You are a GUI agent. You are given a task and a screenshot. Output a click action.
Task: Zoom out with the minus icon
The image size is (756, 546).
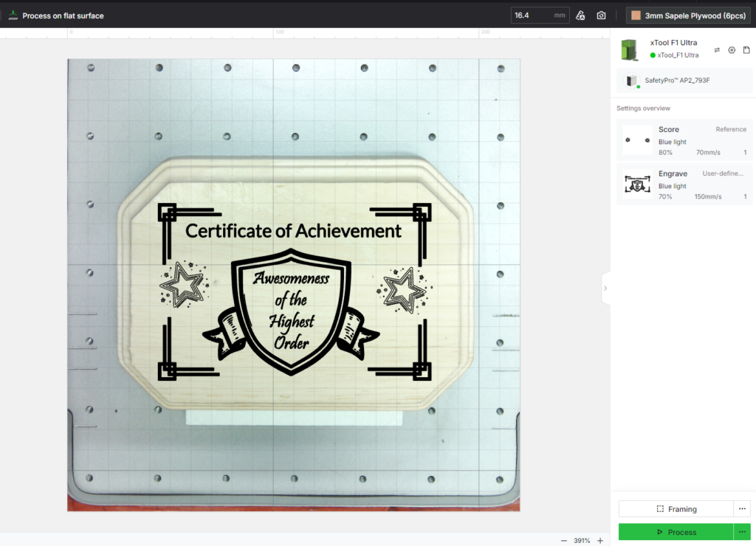tap(563, 541)
